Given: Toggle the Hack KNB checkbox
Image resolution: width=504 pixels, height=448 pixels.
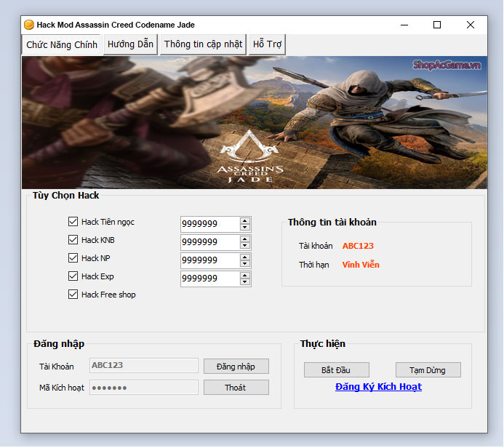Looking at the screenshot, I should click(x=73, y=240).
